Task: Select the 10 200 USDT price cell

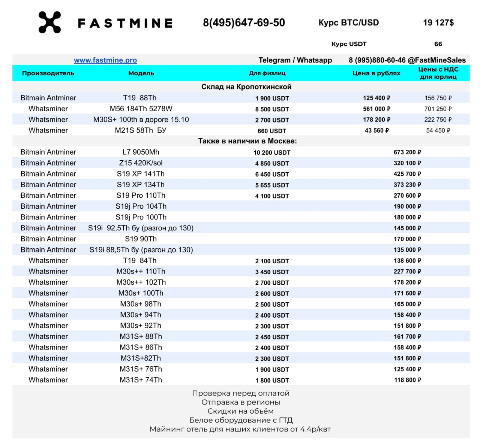Action: tap(272, 152)
